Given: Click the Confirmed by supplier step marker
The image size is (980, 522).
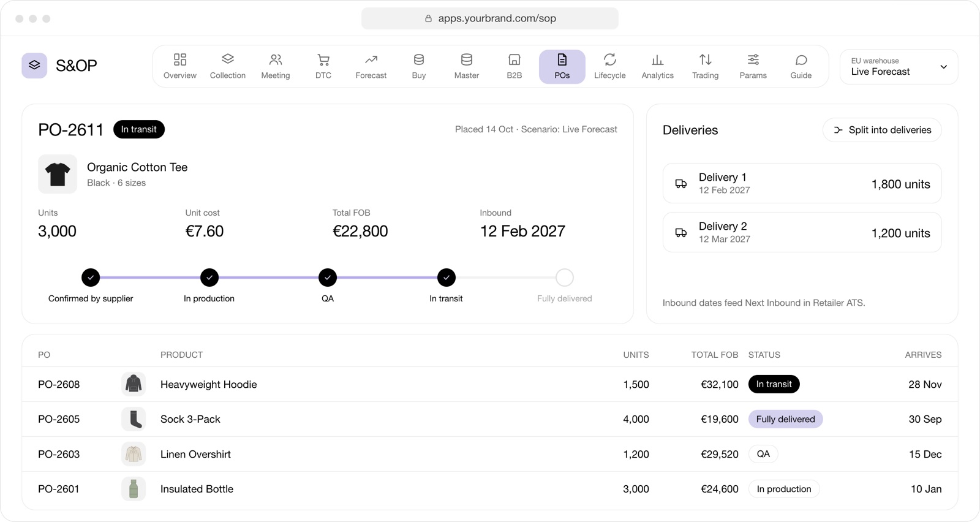Looking at the screenshot, I should [x=91, y=278].
